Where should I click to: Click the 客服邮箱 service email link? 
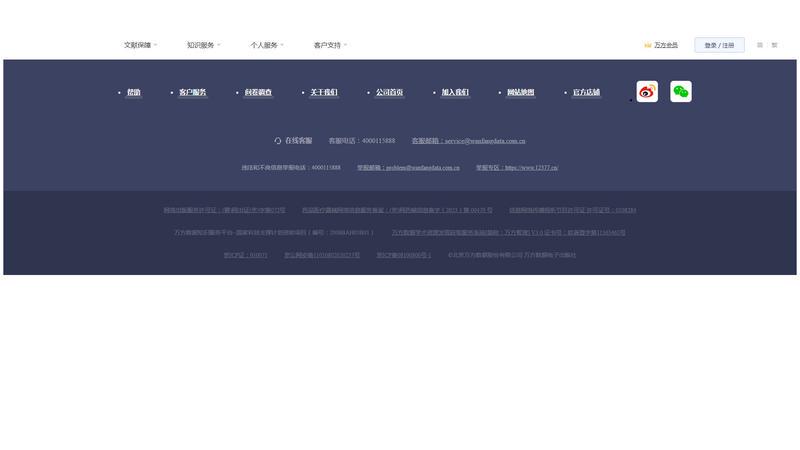(468, 141)
